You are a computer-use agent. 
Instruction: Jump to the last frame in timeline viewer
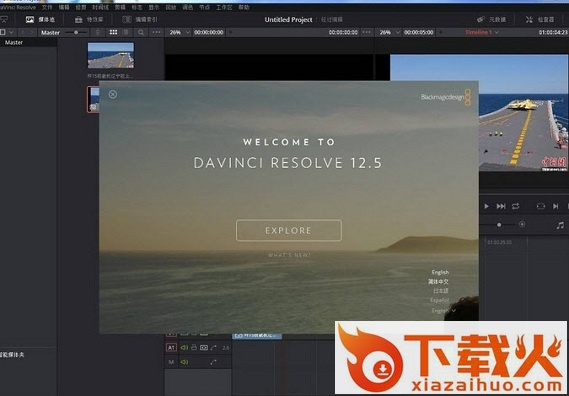tap(501, 206)
